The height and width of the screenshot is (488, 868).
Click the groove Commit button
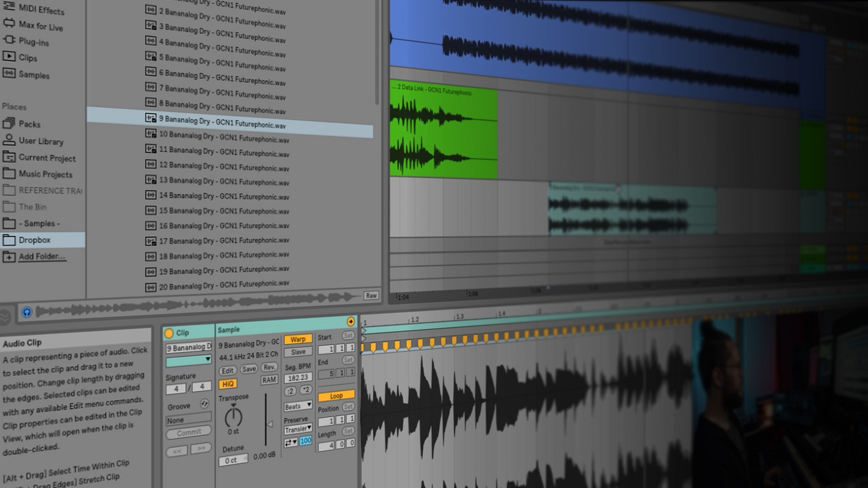click(189, 432)
